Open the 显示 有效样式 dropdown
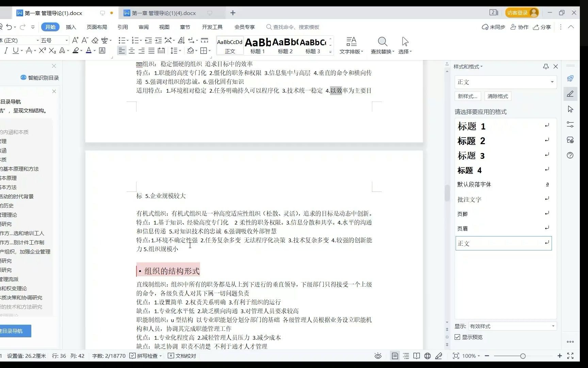Image resolution: width=588 pixels, height=368 pixels. click(512, 326)
